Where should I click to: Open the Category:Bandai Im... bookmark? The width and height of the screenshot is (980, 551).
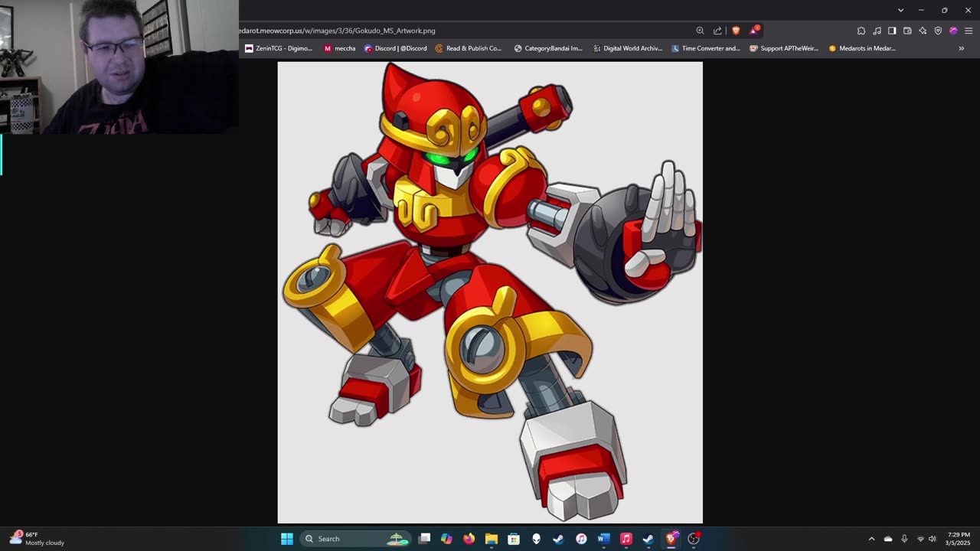(x=548, y=48)
